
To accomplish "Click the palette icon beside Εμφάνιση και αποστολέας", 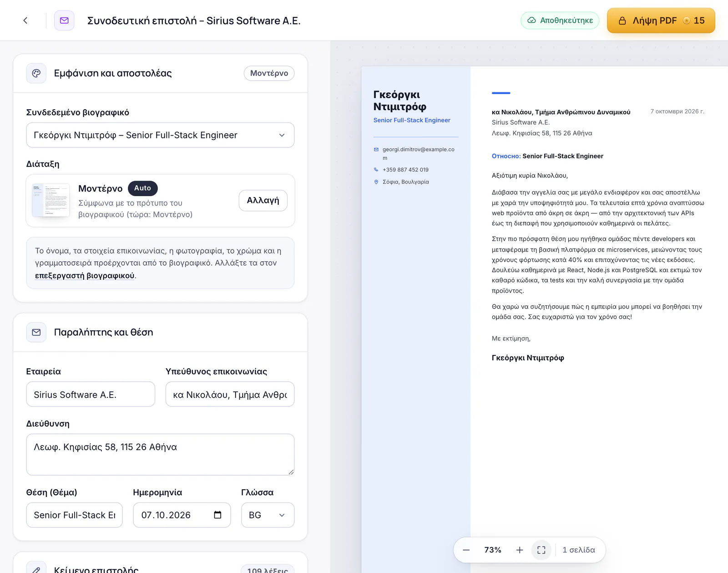I will coord(36,73).
